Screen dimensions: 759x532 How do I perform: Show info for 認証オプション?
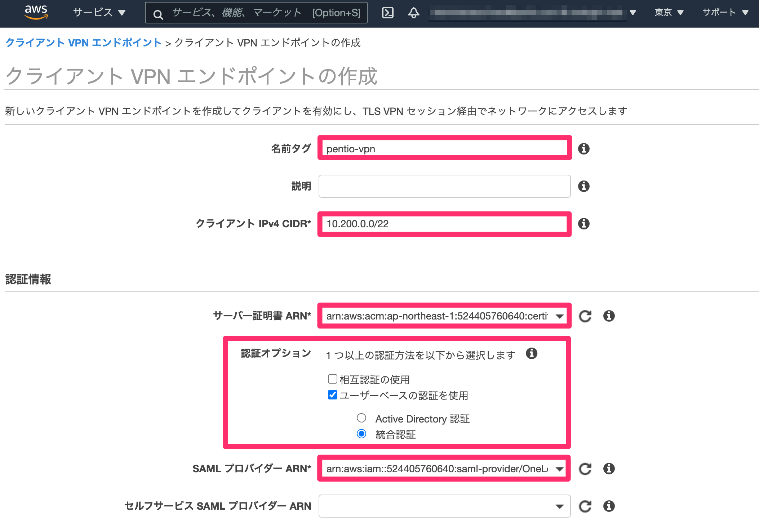(x=531, y=353)
